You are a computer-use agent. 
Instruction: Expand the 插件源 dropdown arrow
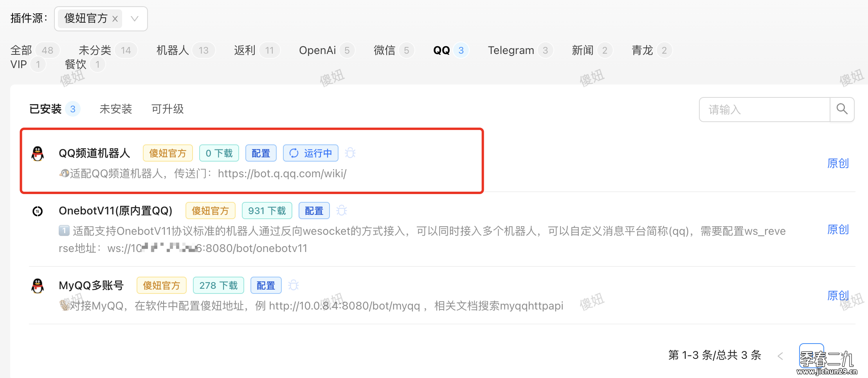135,18
